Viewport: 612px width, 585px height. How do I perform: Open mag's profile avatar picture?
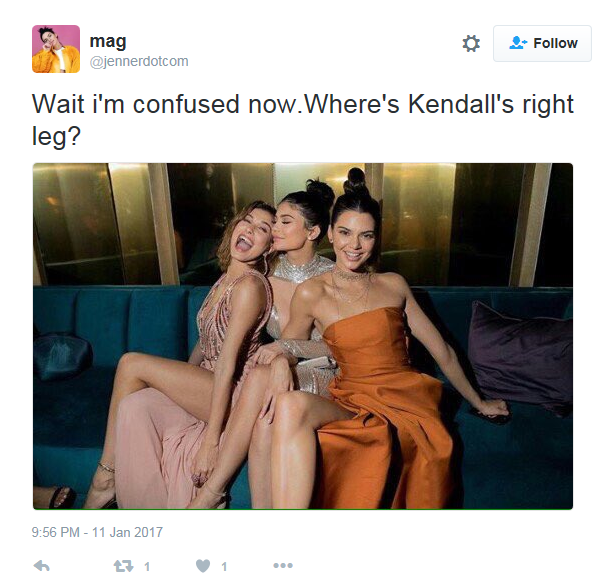(x=56, y=49)
